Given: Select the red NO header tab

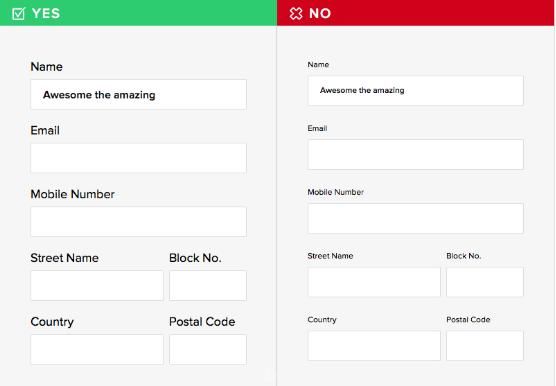Looking at the screenshot, I should tap(416, 13).
